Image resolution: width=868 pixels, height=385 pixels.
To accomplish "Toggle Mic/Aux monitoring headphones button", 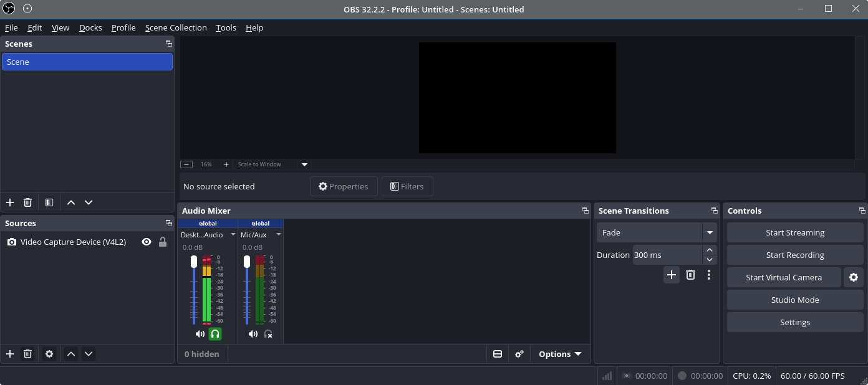I will (268, 334).
